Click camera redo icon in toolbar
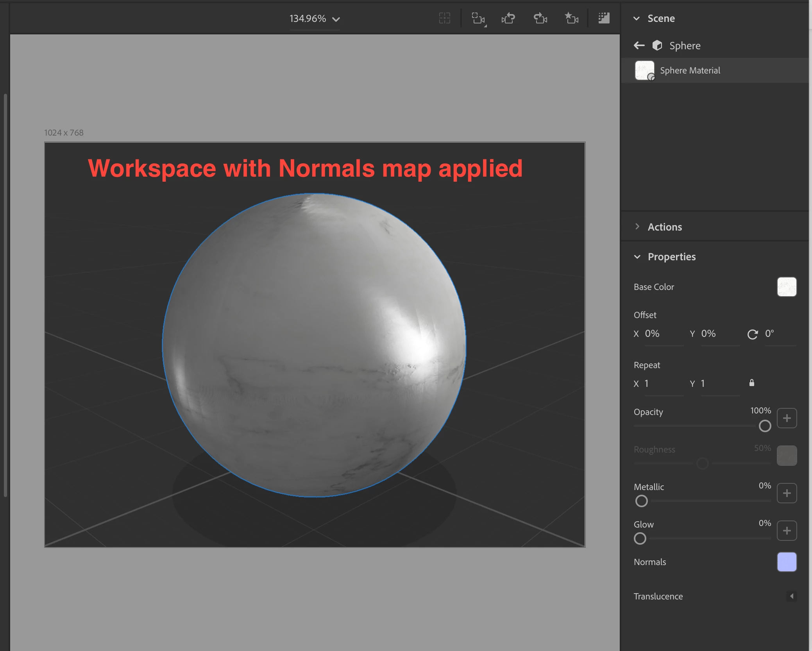This screenshot has height=651, width=812. coord(540,18)
